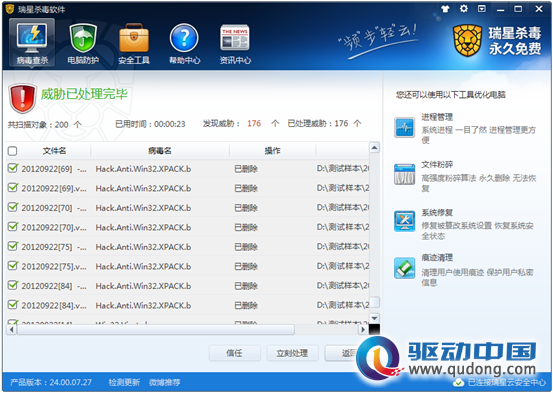The image size is (553, 393).
Task: Open the 进程管理 tool title link
Action: click(x=437, y=117)
